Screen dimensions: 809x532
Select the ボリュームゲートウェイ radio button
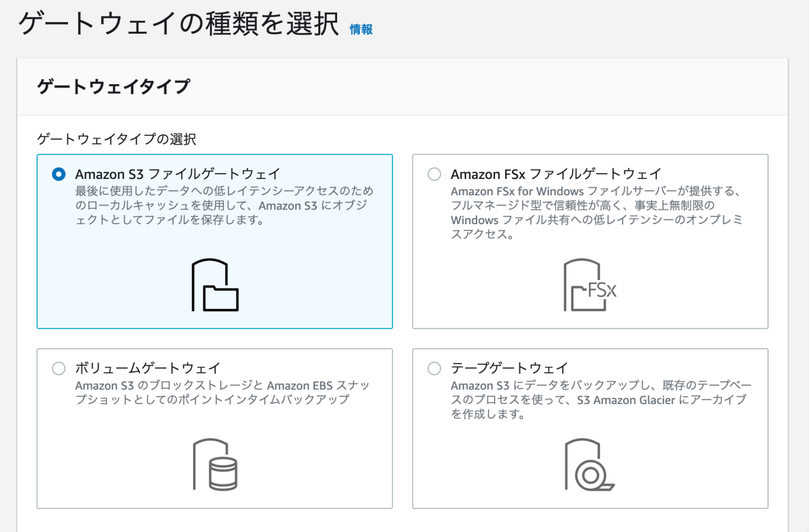[58, 368]
